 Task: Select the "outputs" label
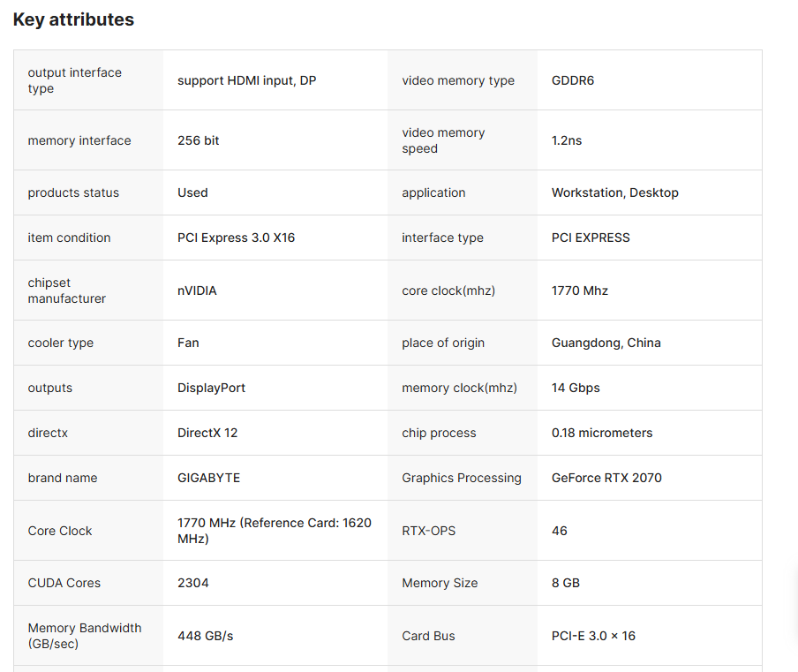[x=49, y=388]
